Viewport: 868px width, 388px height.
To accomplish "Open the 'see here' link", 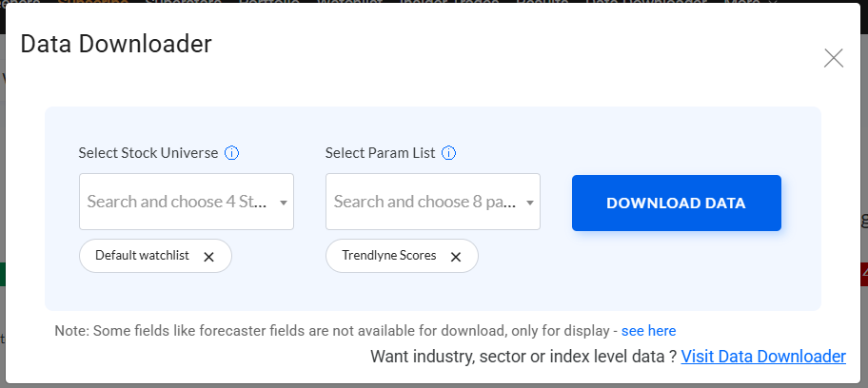I will pyautogui.click(x=648, y=331).
